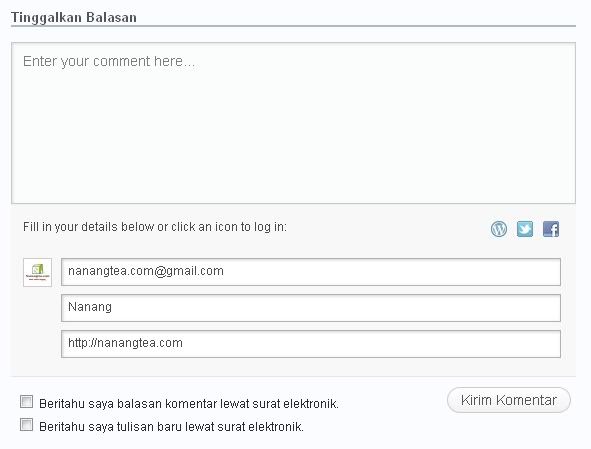Click the Tinggalkan Balasan heading
This screenshot has width=591, height=449.
74,17
